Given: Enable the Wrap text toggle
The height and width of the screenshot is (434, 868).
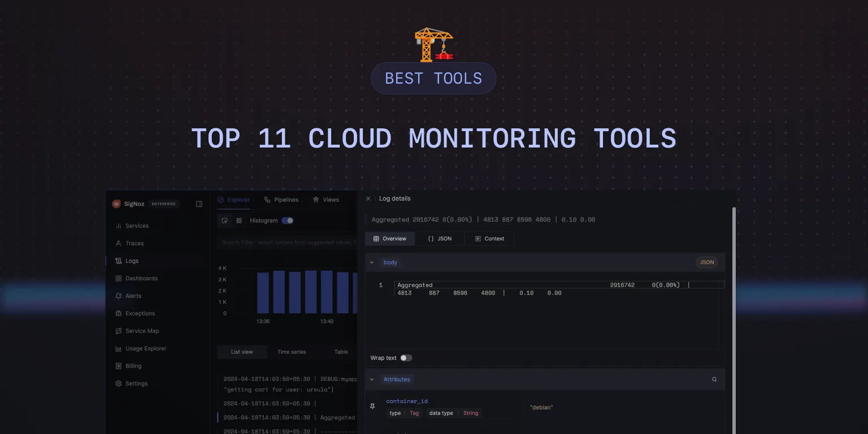Looking at the screenshot, I should [x=406, y=358].
